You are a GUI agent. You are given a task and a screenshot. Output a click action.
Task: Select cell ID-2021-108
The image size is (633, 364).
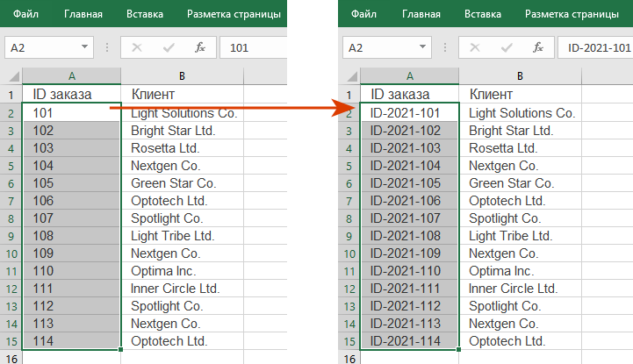coord(409,236)
